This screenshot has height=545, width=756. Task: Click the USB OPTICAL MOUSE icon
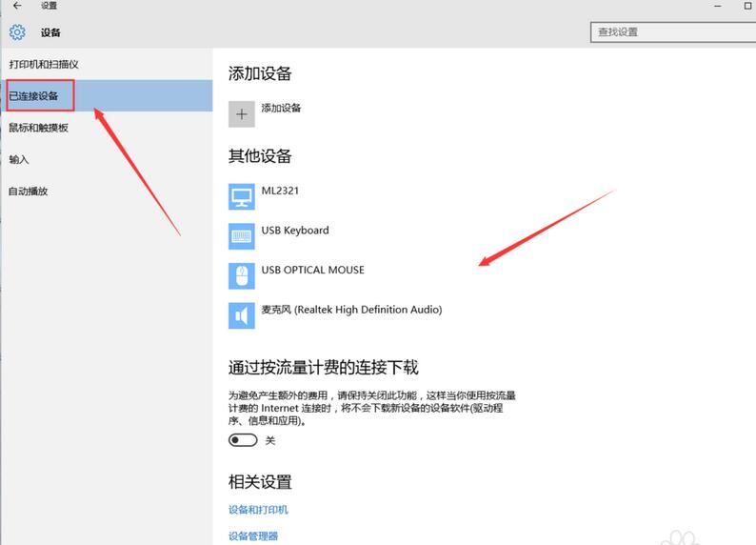click(x=242, y=276)
